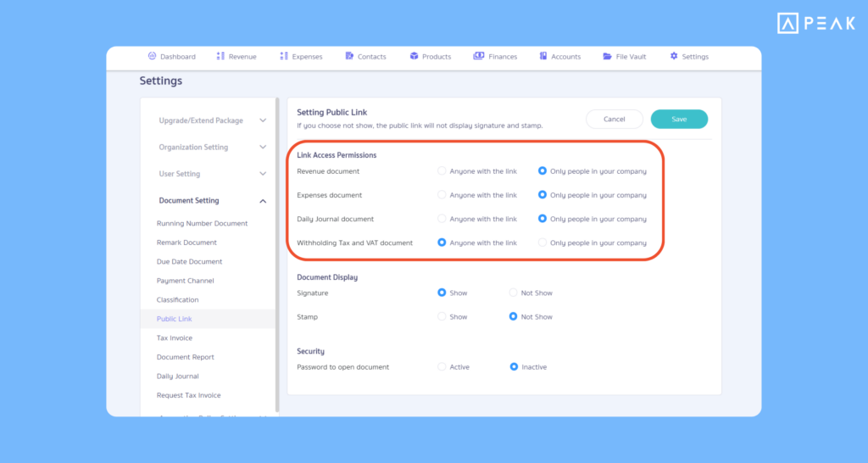Viewport: 868px width, 463px height.
Task: Set Signature to Show
Action: [x=442, y=293]
